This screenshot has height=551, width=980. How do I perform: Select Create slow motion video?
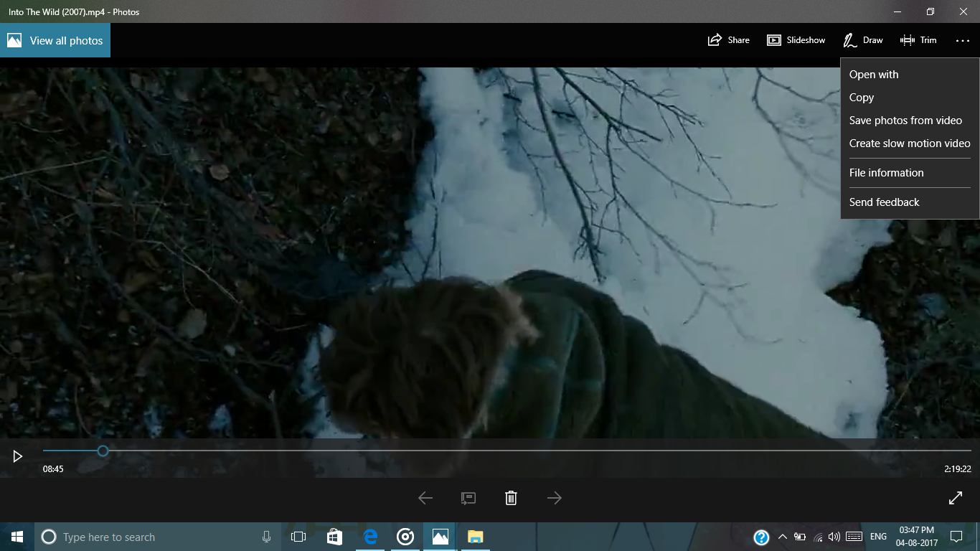(910, 143)
